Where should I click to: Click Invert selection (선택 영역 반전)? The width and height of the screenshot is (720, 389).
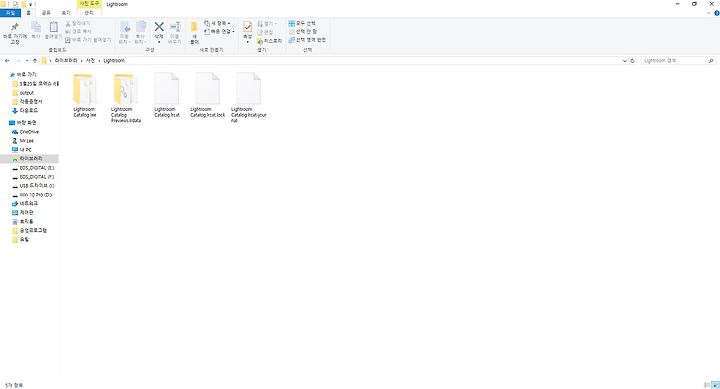tap(307, 40)
